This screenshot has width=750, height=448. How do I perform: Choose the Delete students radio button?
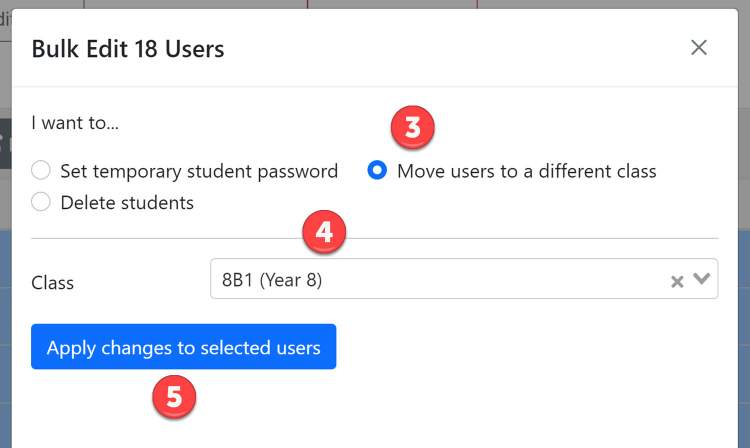click(41, 202)
